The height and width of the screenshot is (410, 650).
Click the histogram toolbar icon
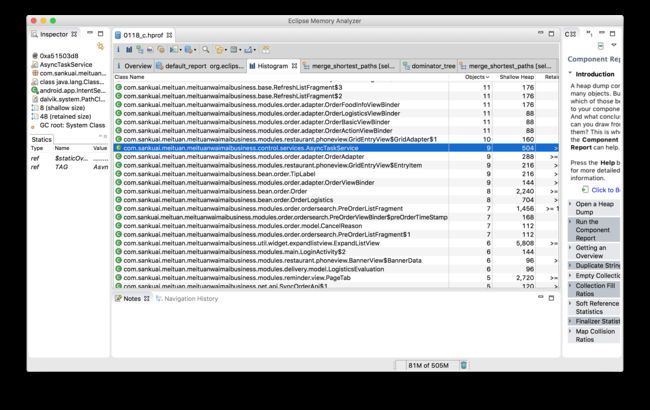tap(129, 50)
